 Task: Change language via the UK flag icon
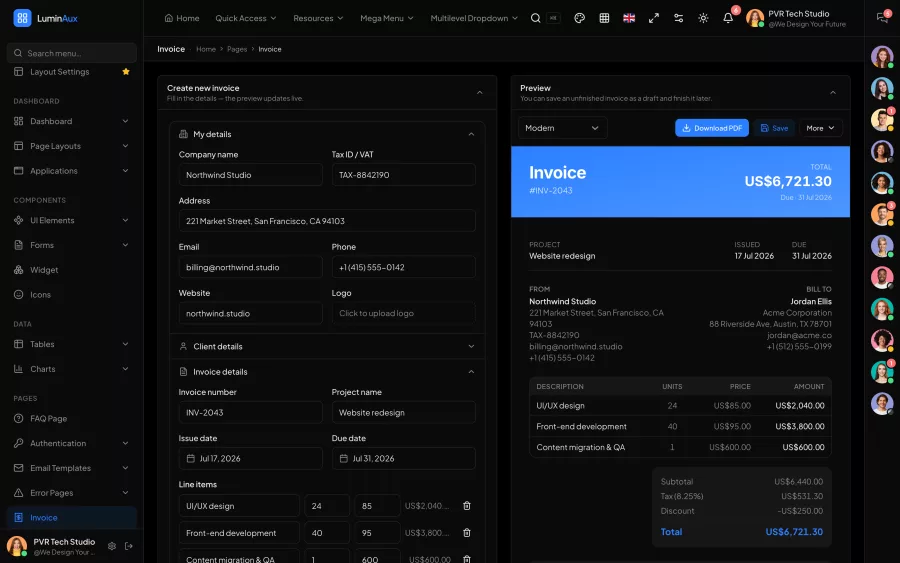tap(629, 18)
